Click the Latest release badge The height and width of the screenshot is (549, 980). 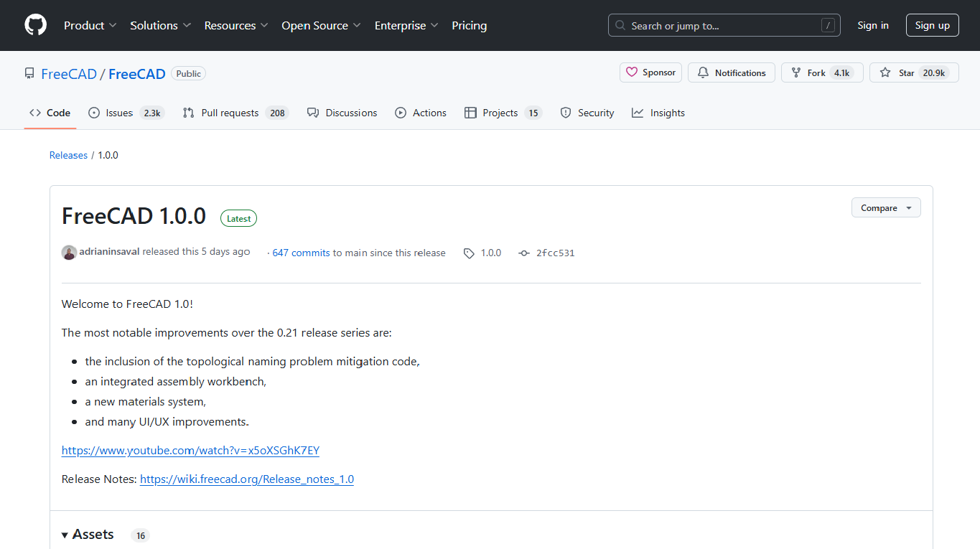tap(239, 219)
